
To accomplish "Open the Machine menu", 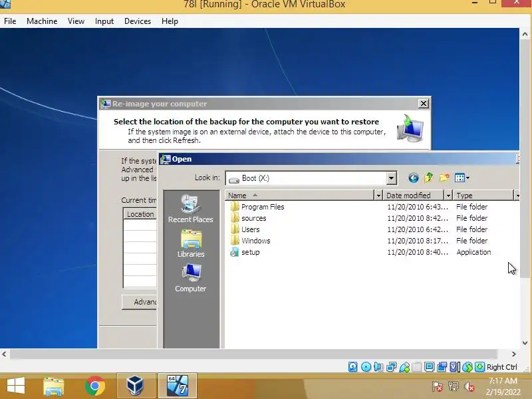I will pos(42,21).
